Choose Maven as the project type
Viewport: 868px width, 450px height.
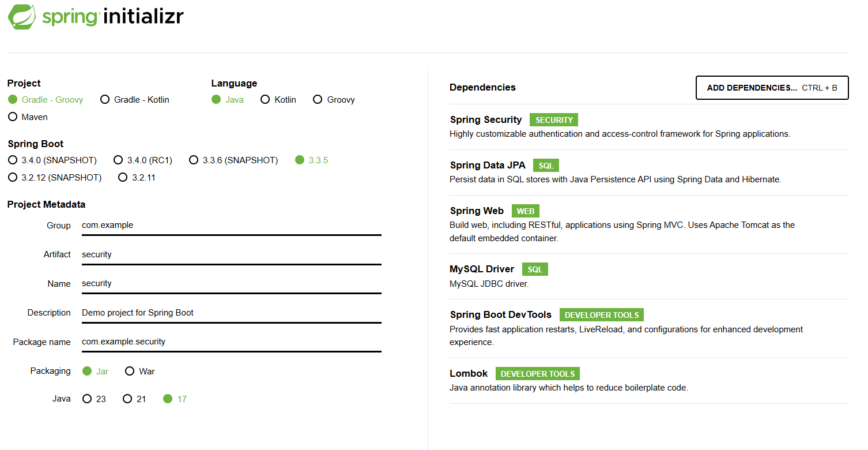coord(28,117)
